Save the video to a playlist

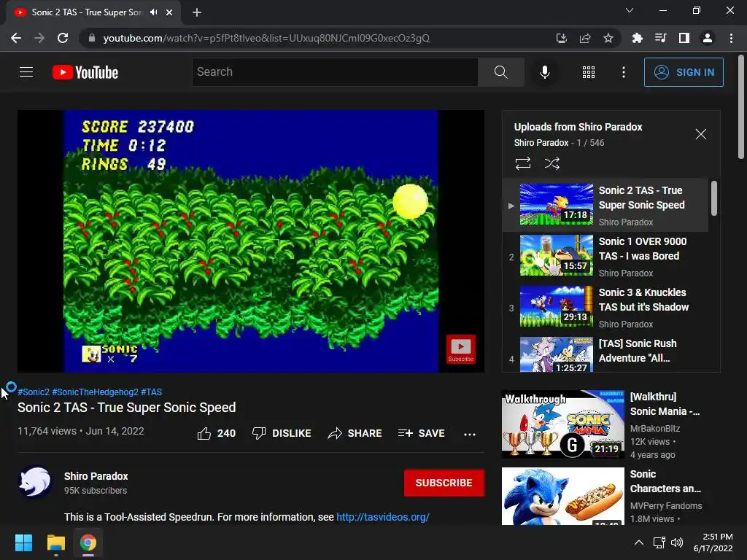[422, 433]
